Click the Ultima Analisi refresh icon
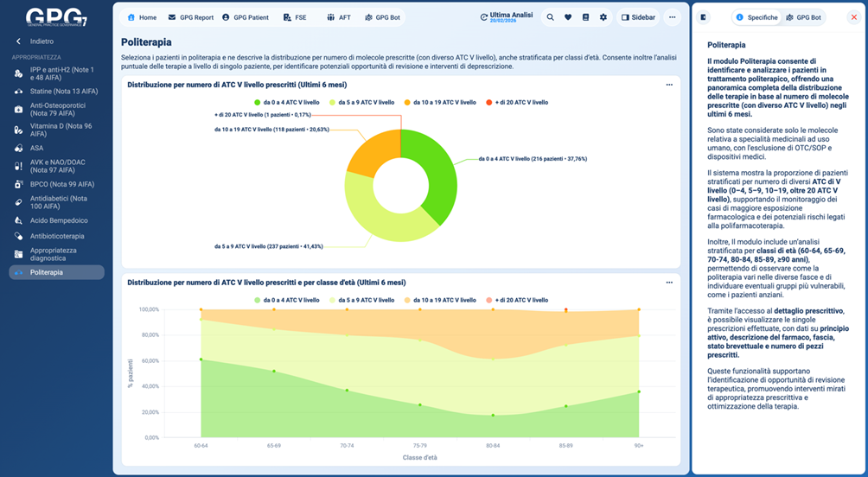 click(483, 17)
